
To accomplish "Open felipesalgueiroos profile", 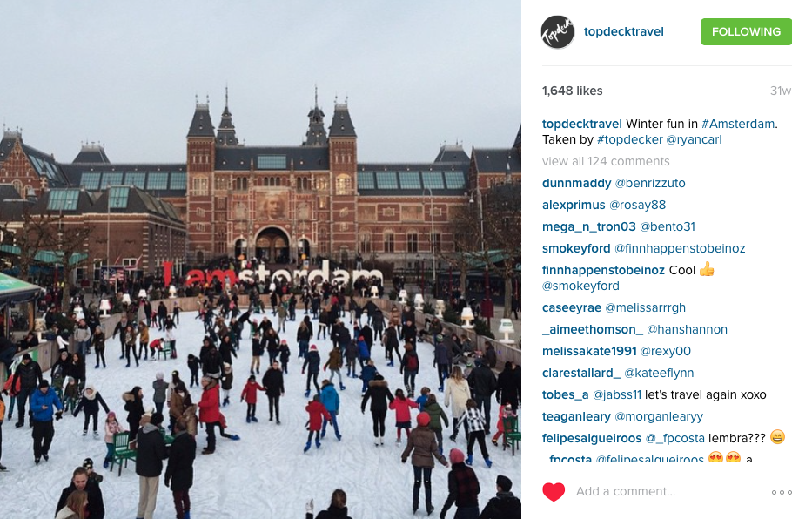I will coord(592,438).
